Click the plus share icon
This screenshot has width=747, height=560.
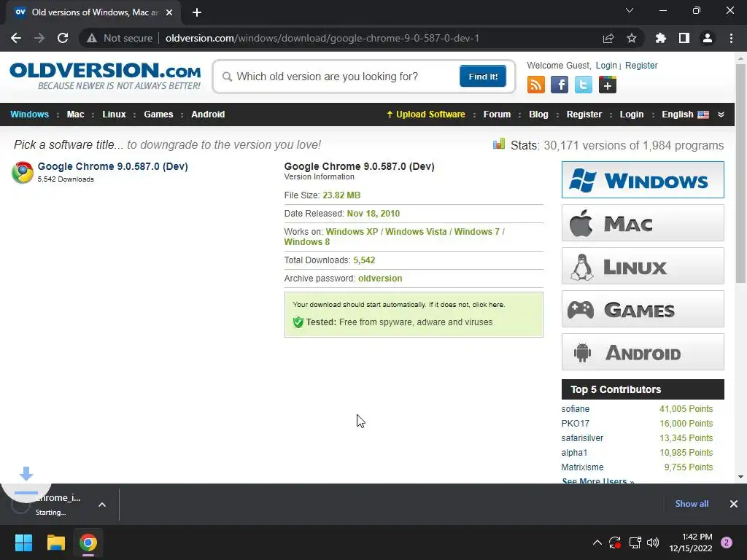tap(608, 85)
